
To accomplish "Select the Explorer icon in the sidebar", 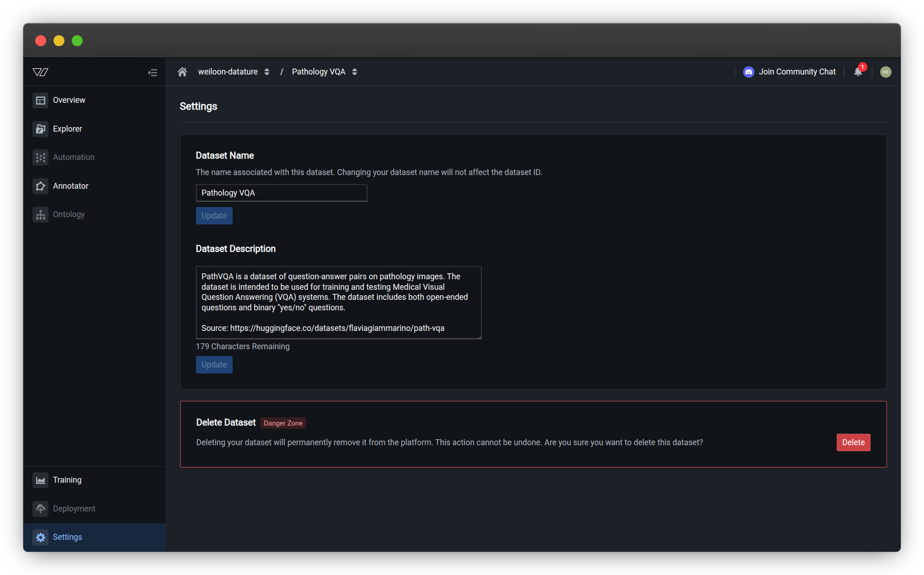I will coord(40,128).
